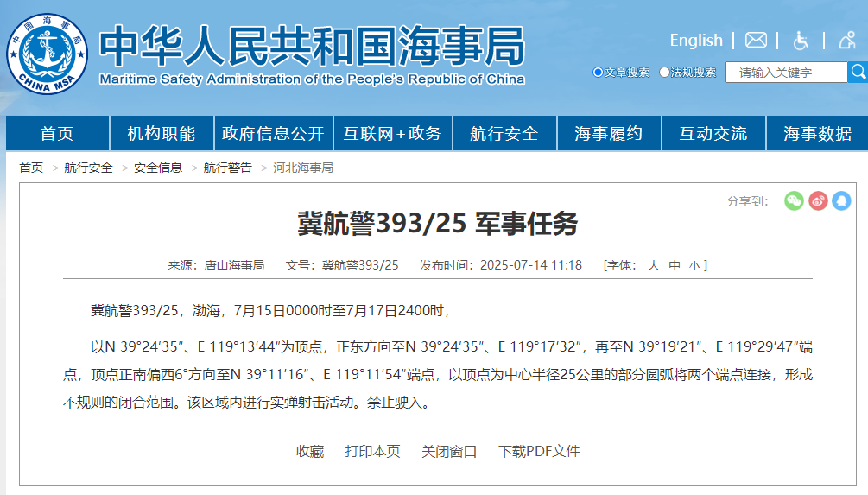Screen dimensions: 868x495
Task: Select the 法规搜索 radio button
Action: point(664,72)
